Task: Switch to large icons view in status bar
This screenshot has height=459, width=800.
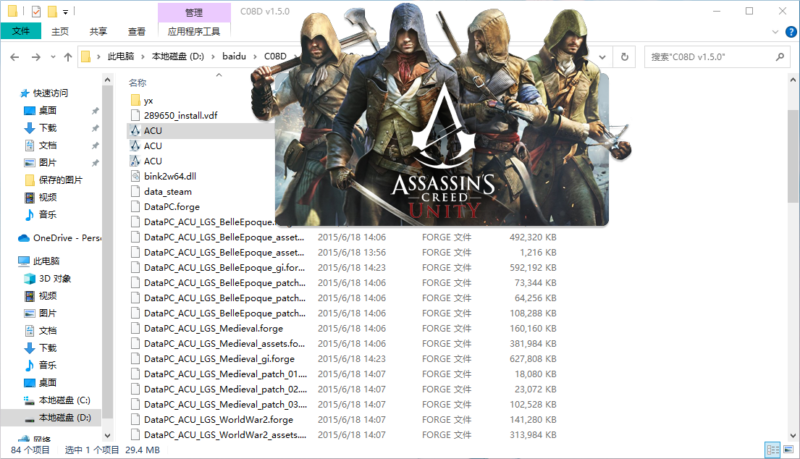Action: 787,451
